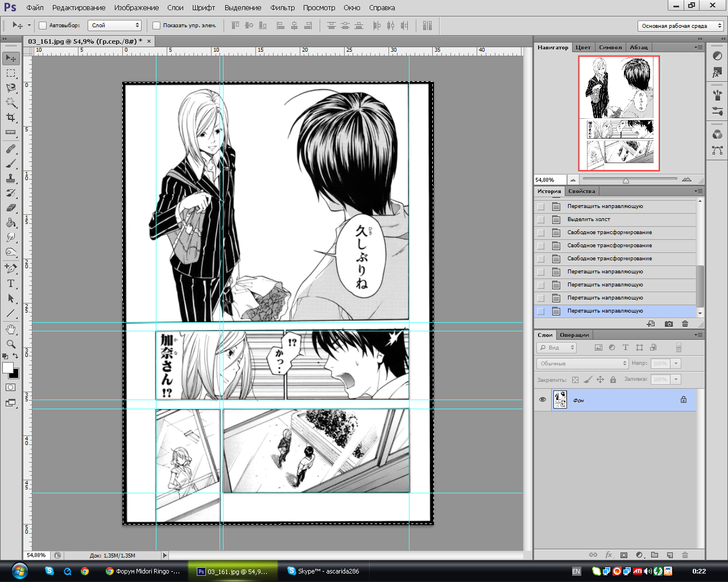
Task: Set history brush source at first Свободное трансформирование
Action: [x=541, y=232]
